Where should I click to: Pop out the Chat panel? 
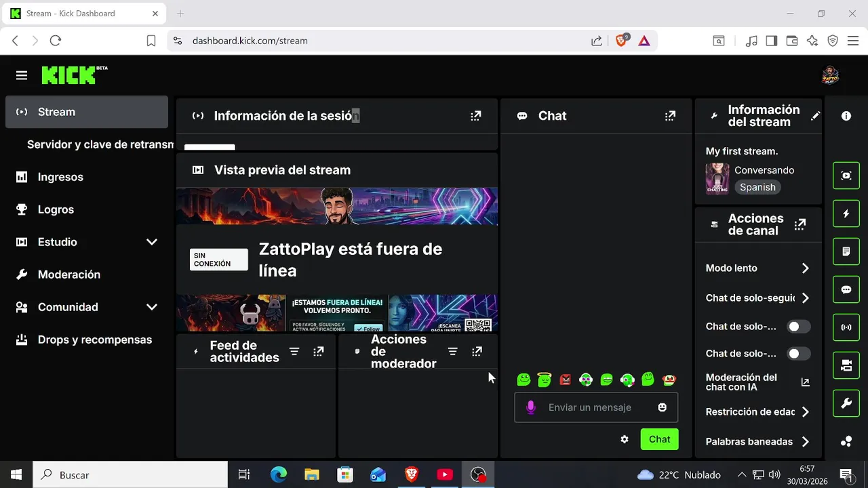pos(670,116)
